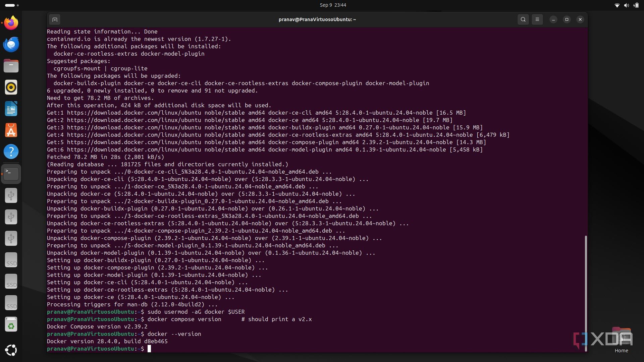Open the second USB drive in the dock
The height and width of the screenshot is (362, 644).
tap(11, 217)
